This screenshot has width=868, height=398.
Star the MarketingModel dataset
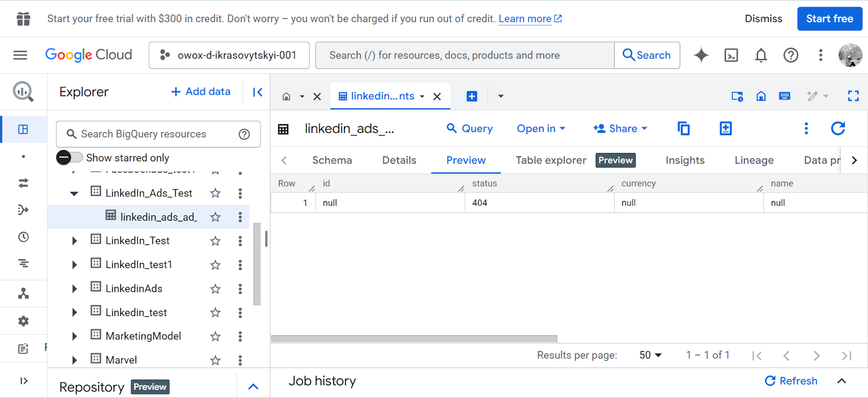tap(215, 336)
